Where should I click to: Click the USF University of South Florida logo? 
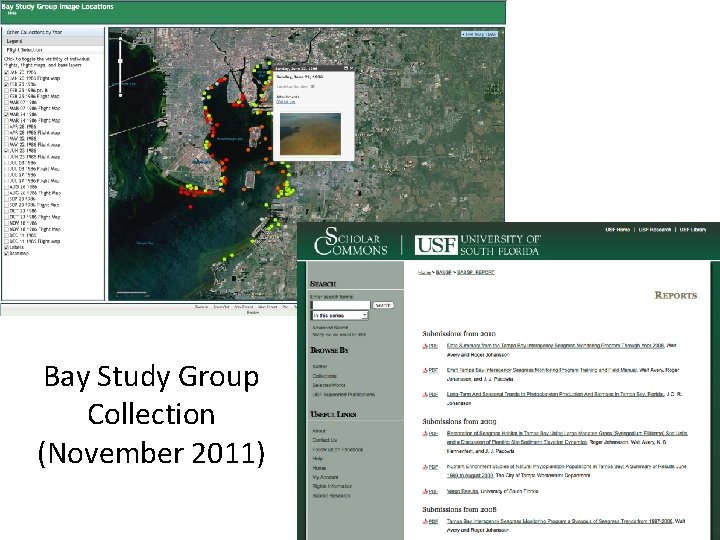pos(478,245)
